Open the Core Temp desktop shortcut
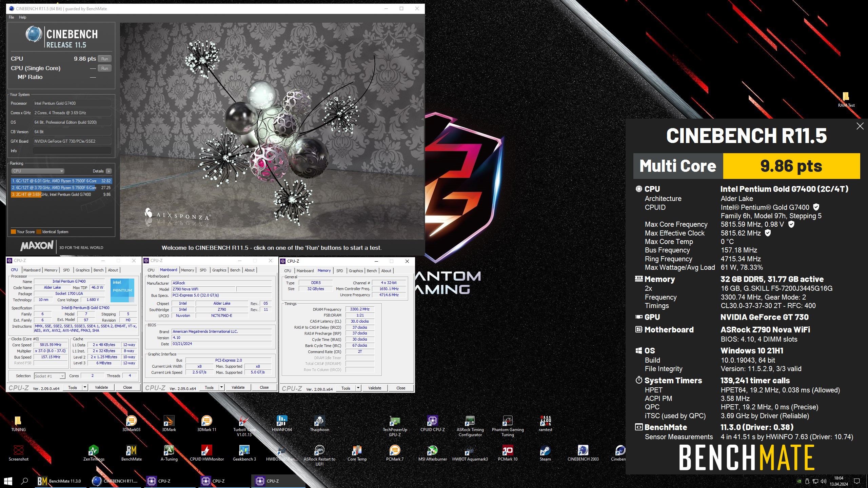868x488 pixels. click(357, 453)
